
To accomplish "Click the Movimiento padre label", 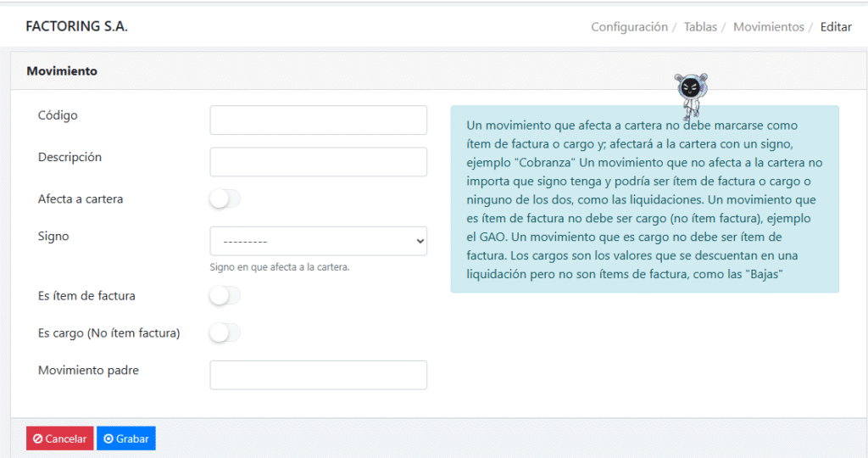I will coord(88,371).
